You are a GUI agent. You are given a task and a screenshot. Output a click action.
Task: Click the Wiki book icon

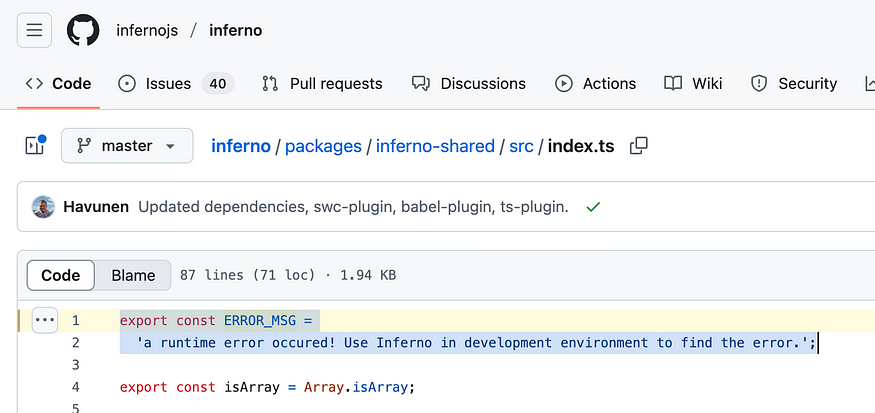click(673, 84)
